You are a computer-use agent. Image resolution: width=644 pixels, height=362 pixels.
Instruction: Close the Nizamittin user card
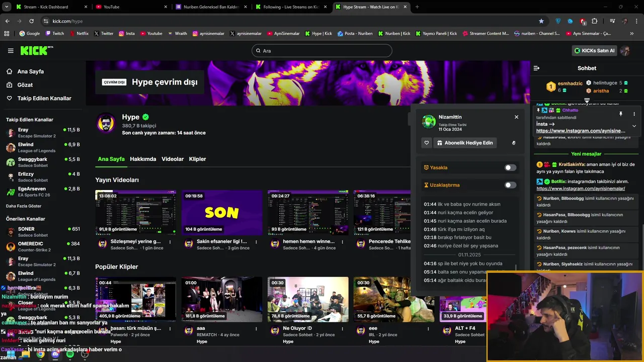point(516,117)
